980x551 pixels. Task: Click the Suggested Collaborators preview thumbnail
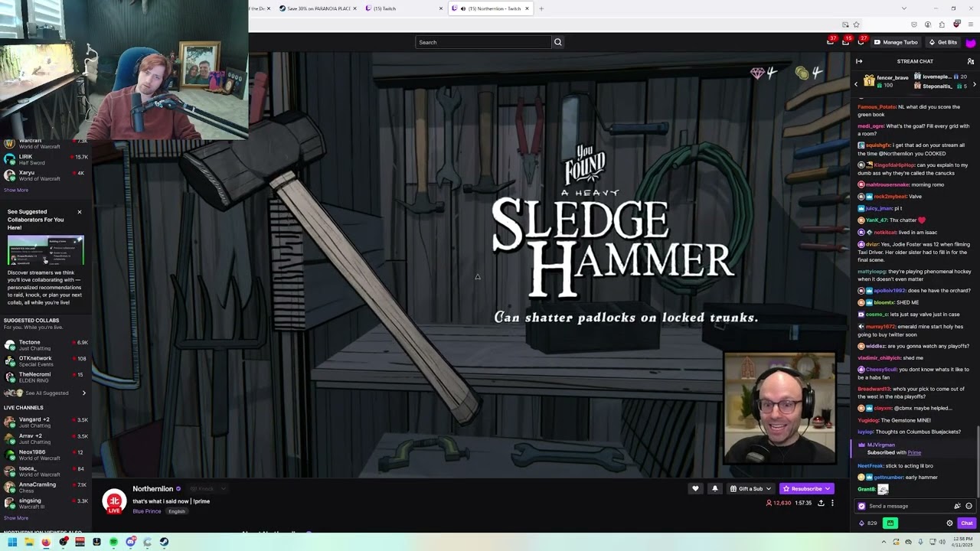(46, 251)
